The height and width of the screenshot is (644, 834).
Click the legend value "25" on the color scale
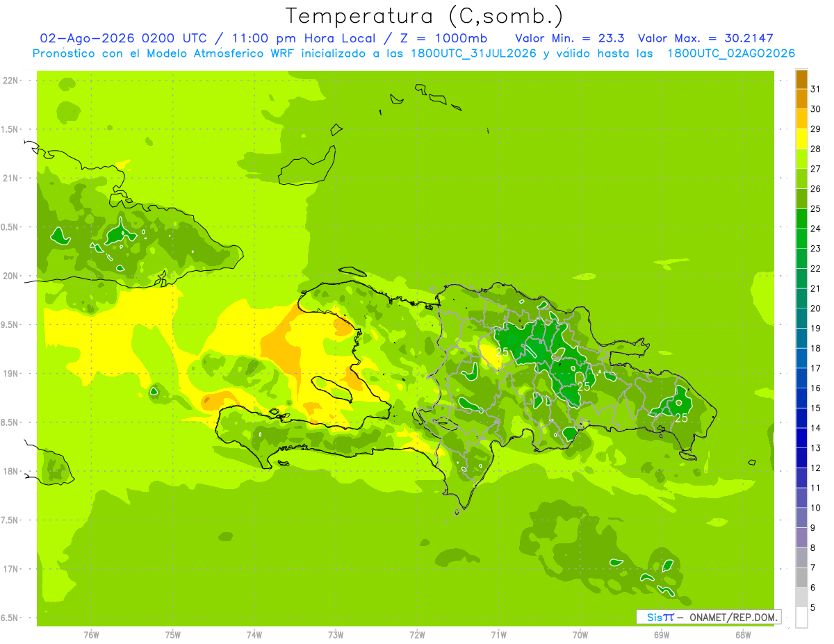coord(816,209)
